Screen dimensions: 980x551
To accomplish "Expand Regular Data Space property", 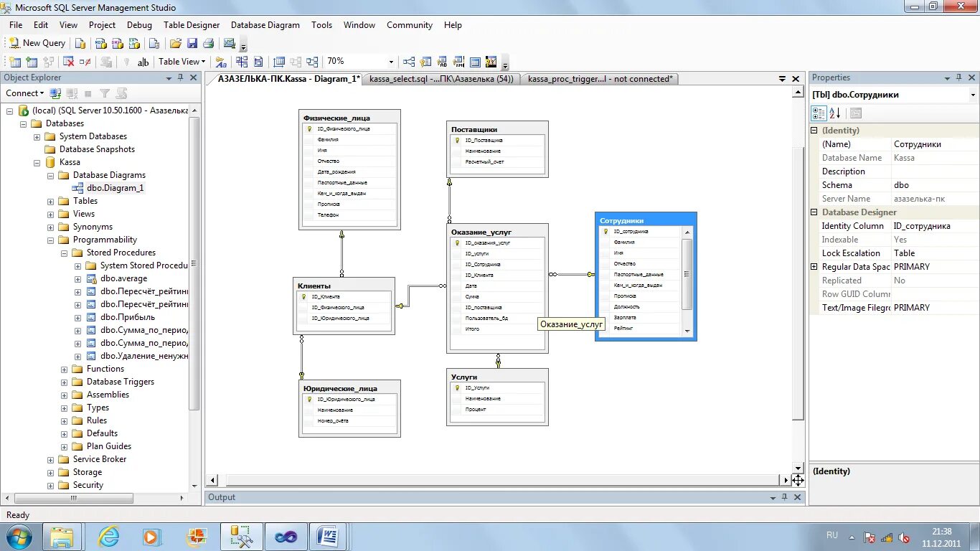I will click(814, 267).
